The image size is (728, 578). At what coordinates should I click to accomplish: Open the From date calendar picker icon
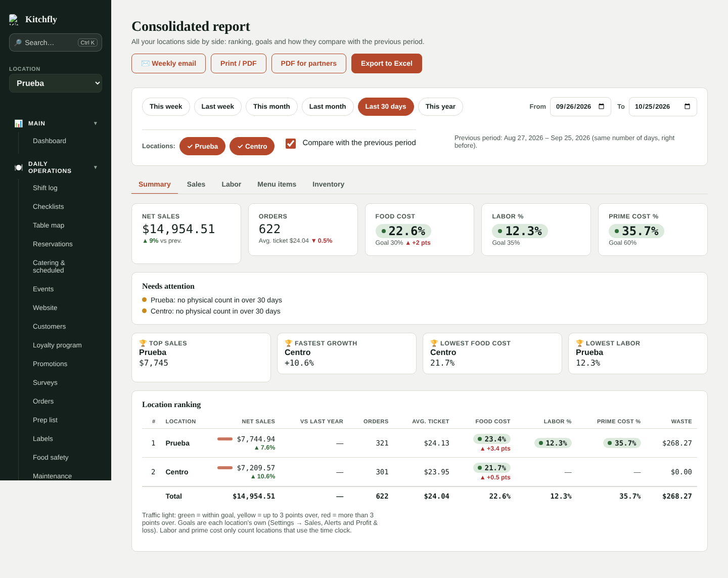(x=601, y=106)
